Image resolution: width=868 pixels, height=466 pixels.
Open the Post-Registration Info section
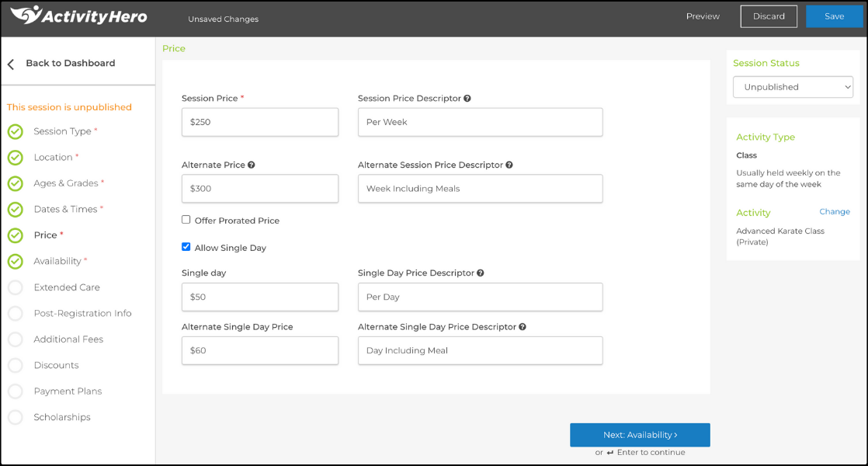pyautogui.click(x=82, y=313)
